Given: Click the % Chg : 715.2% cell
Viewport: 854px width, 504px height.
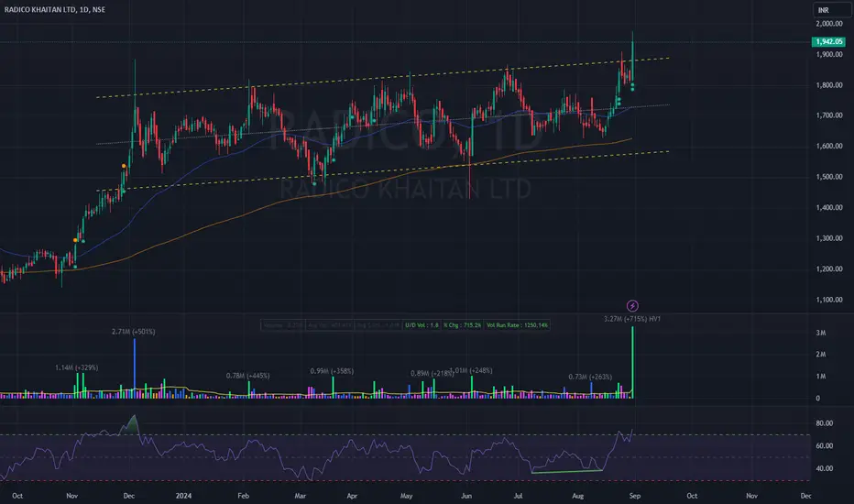Looking at the screenshot, I should (462, 325).
